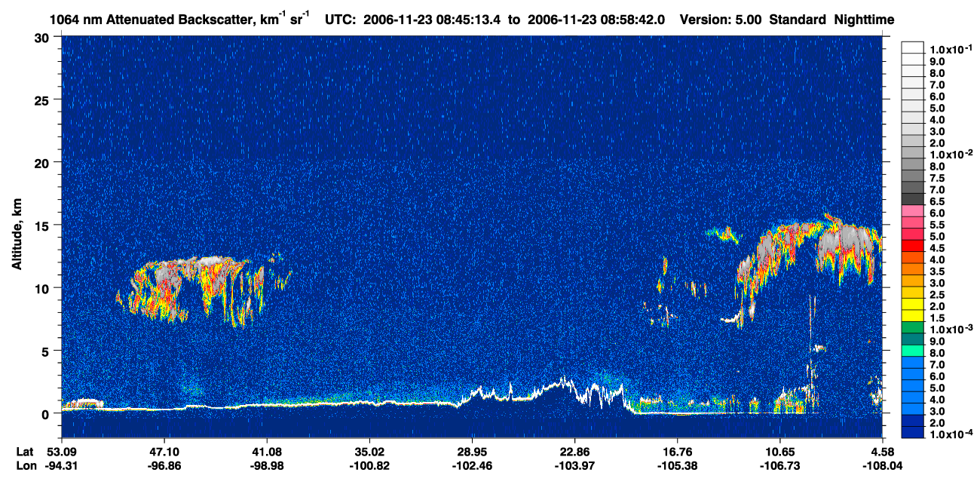Click the "Lon" row label
Viewport: 980px width, 503px height.
(x=26, y=465)
